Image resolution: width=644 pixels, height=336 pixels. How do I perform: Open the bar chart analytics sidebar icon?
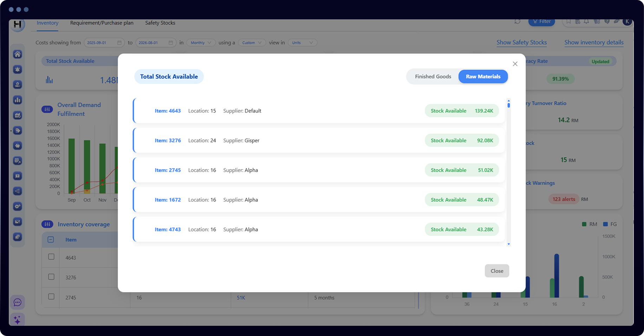click(18, 100)
